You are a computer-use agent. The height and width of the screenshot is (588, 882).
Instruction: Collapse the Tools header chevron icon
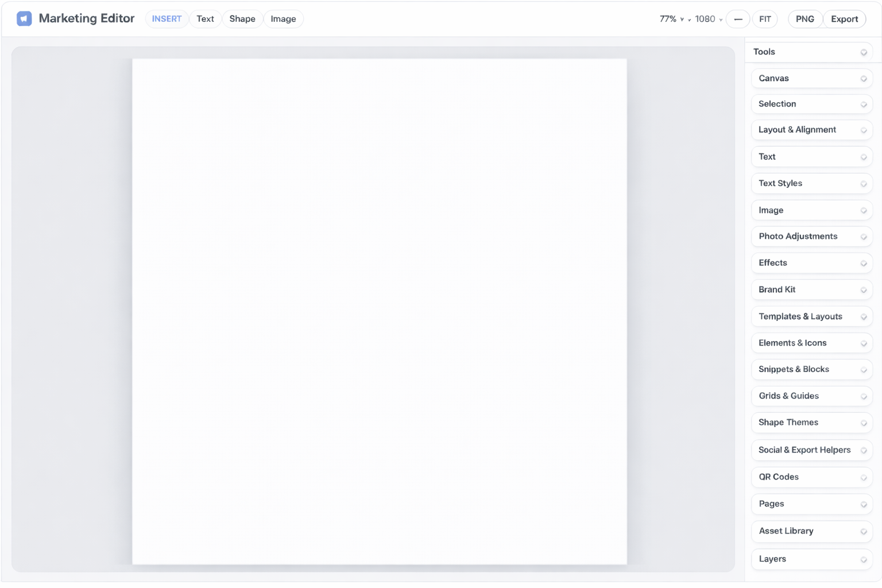click(863, 52)
